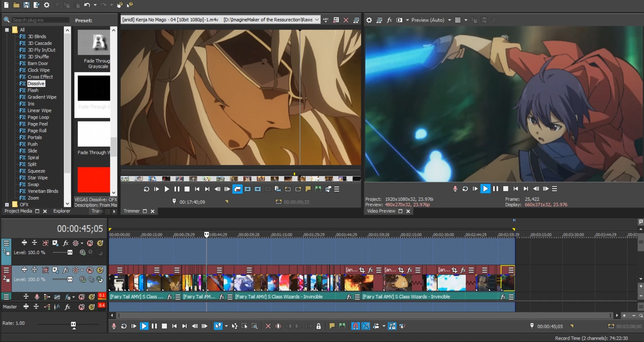Expand overlays grid dropdown arrow

tap(466, 20)
